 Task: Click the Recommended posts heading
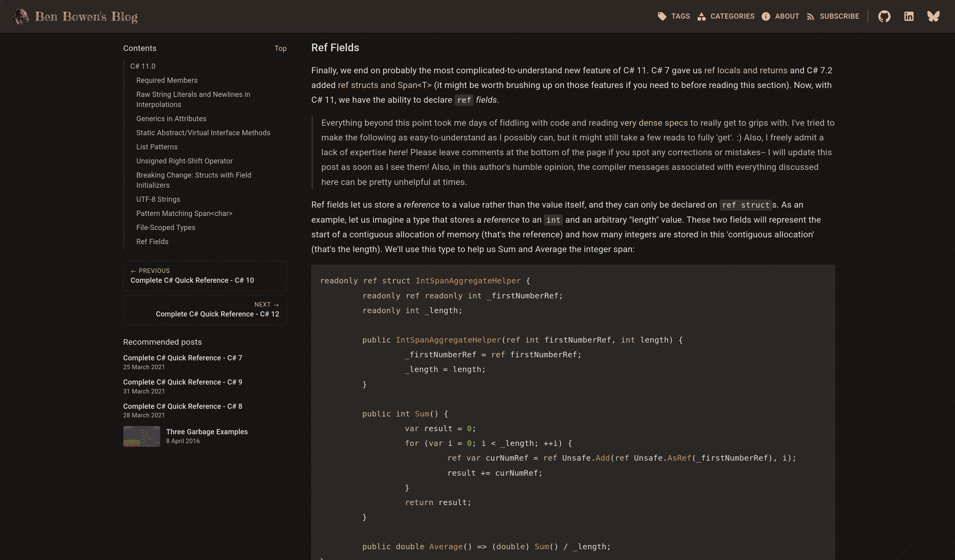tap(162, 342)
